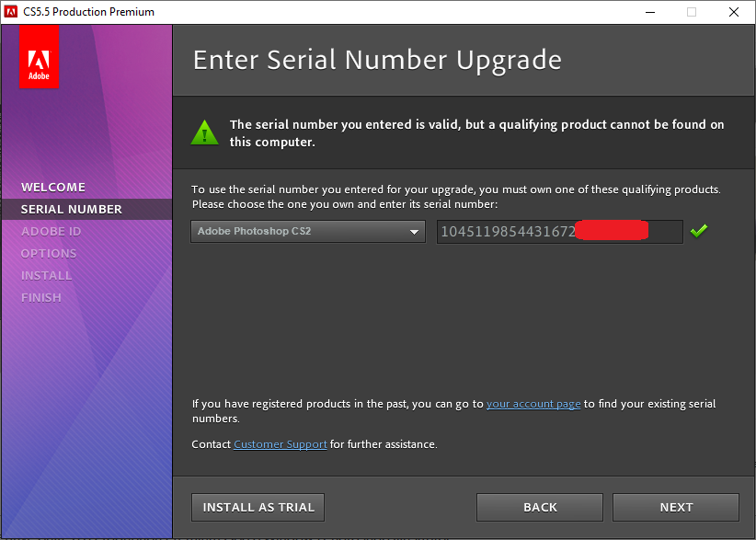Select the Install step in sidebar
Image resolution: width=756 pixels, height=540 pixels.
tap(46, 275)
